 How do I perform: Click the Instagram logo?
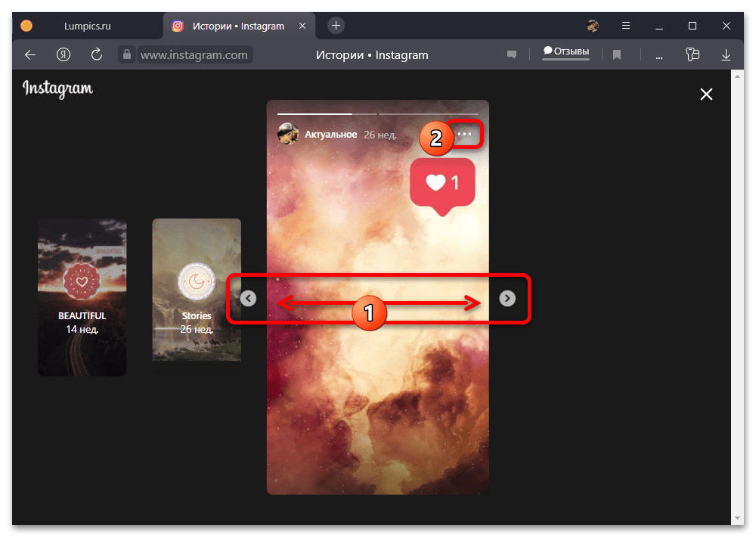(x=57, y=88)
